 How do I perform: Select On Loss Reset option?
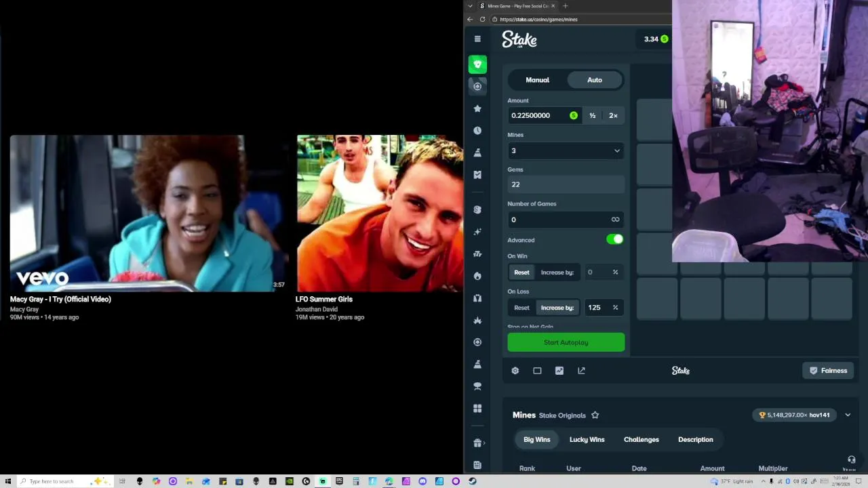pos(521,308)
